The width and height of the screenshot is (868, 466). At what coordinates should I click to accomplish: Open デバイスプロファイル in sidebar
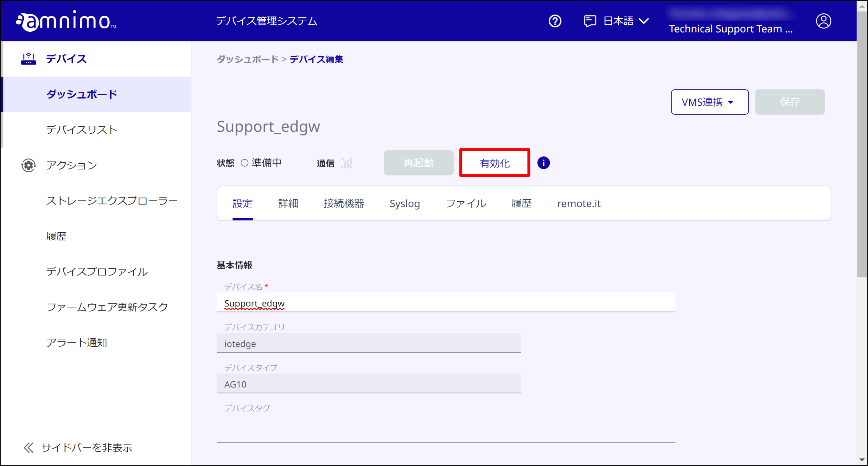tap(97, 271)
